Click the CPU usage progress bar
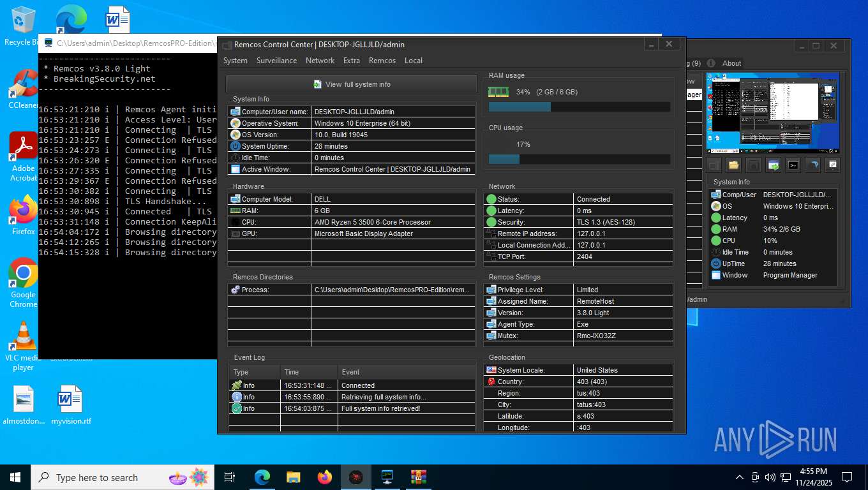868x490 pixels. 579,160
